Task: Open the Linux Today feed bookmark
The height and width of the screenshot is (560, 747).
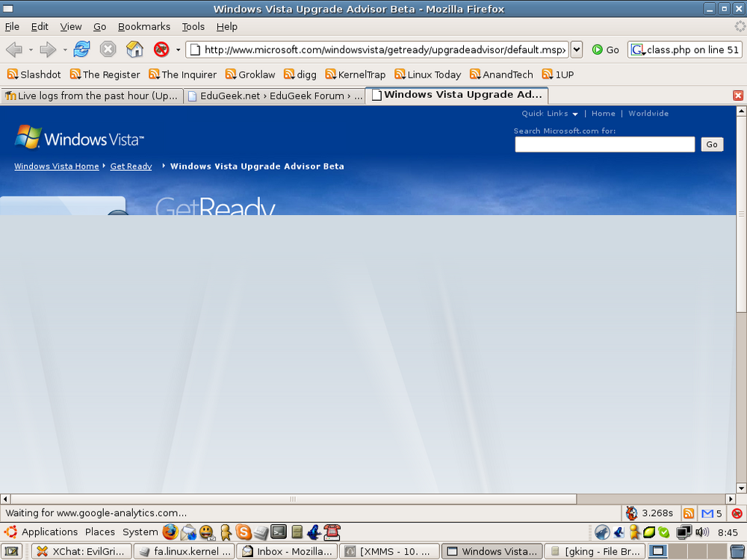Action: pos(428,74)
